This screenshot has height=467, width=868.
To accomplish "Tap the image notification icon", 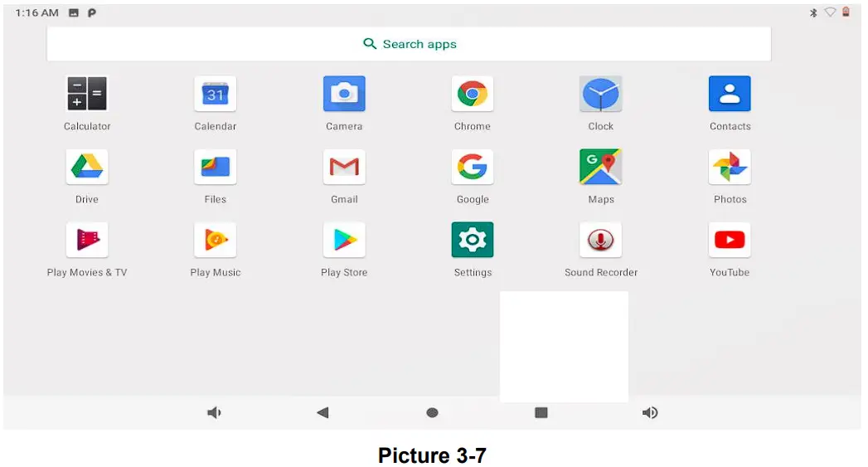I will [x=74, y=12].
